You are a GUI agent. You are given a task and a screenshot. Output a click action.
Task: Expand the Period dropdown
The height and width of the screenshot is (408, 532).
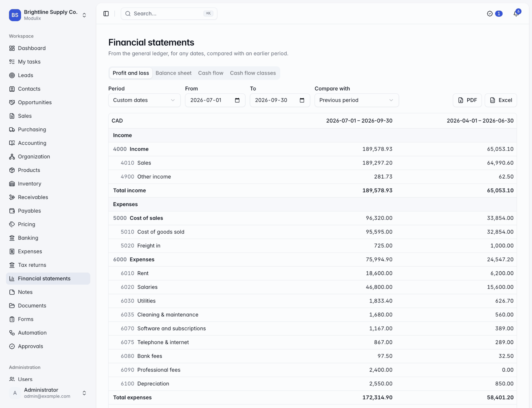(144, 100)
